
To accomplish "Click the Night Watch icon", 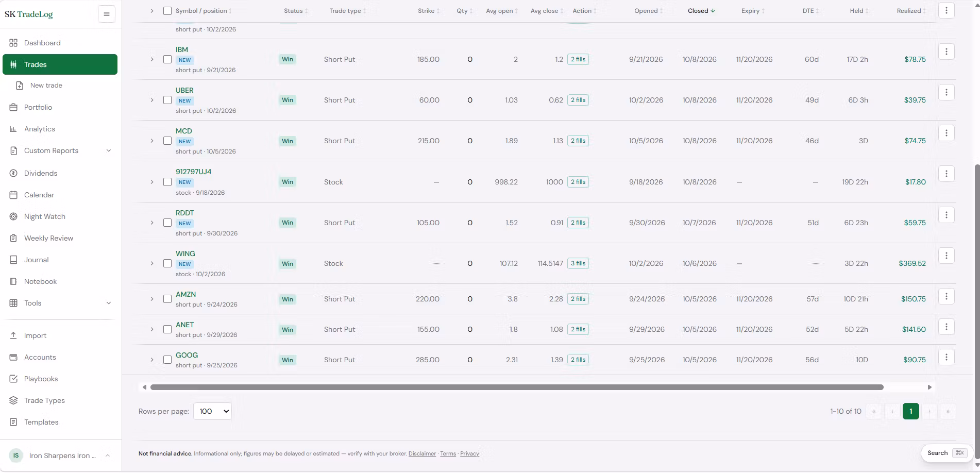I will (13, 216).
